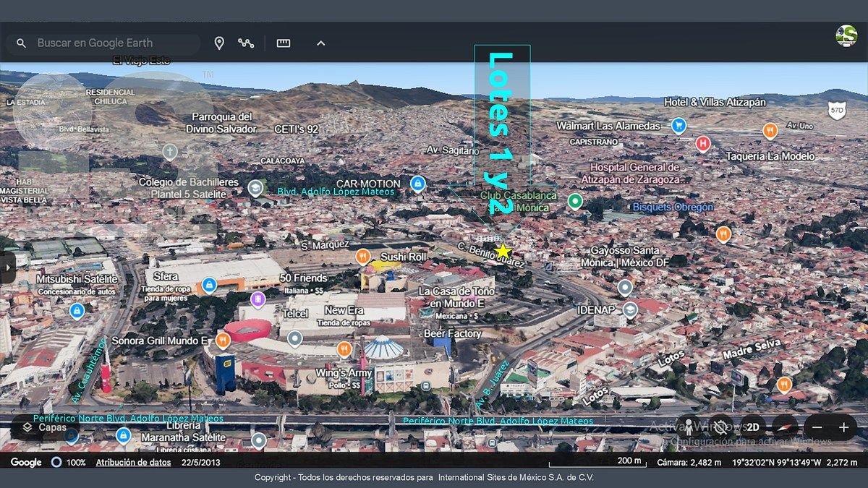Open the profile avatar at top right
This screenshot has width=868, height=488.
[x=846, y=35]
